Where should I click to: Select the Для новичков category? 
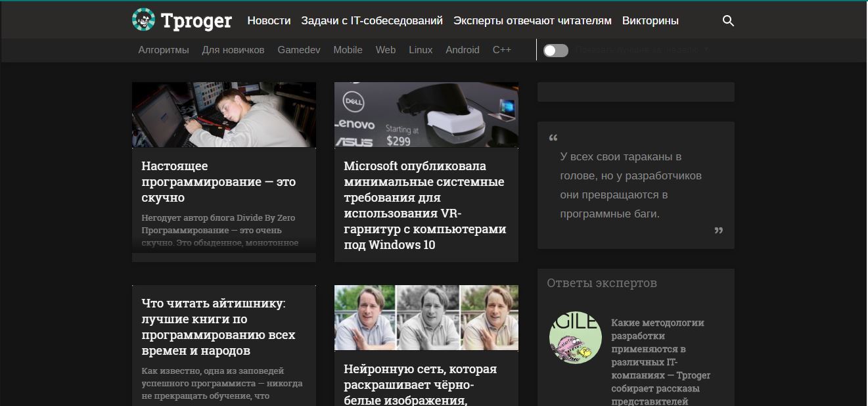click(233, 50)
